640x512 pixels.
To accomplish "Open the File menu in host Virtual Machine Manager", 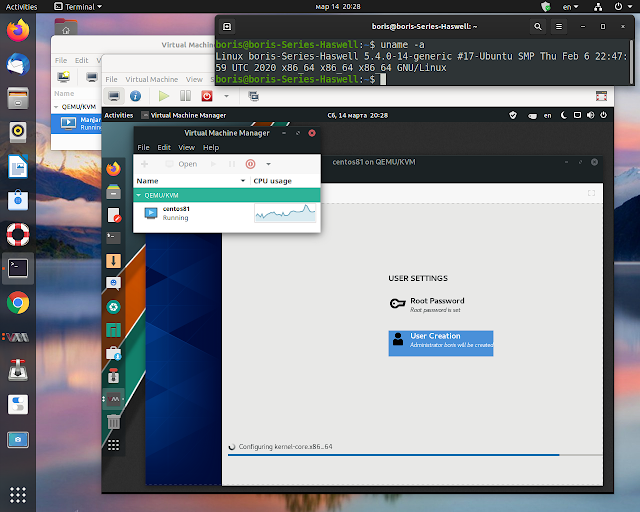I will (x=61, y=60).
